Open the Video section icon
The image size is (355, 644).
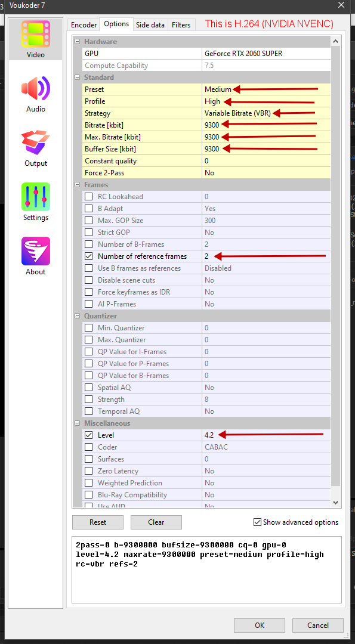[x=36, y=35]
